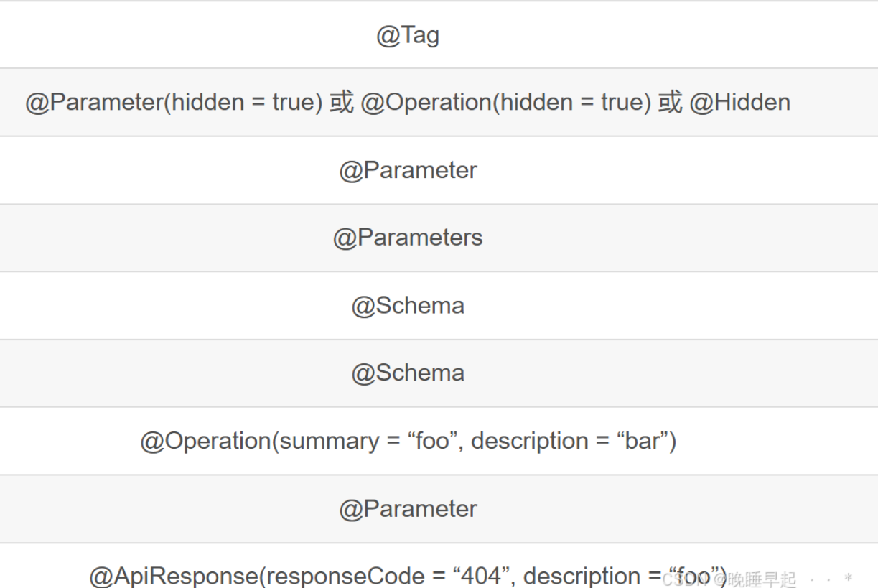
Task: Click the second @Schema row
Action: (x=408, y=373)
